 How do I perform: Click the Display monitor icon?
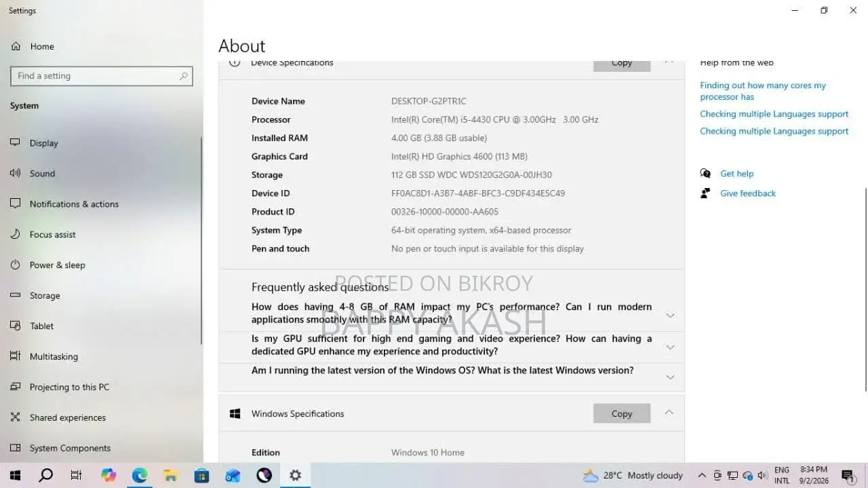16,143
